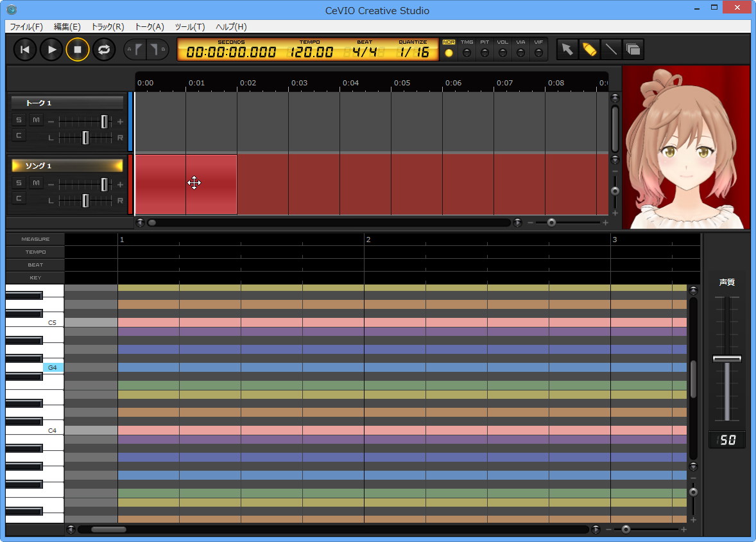Click the トーク 1 pan slider handle
The image size is (756, 542).
click(85, 137)
